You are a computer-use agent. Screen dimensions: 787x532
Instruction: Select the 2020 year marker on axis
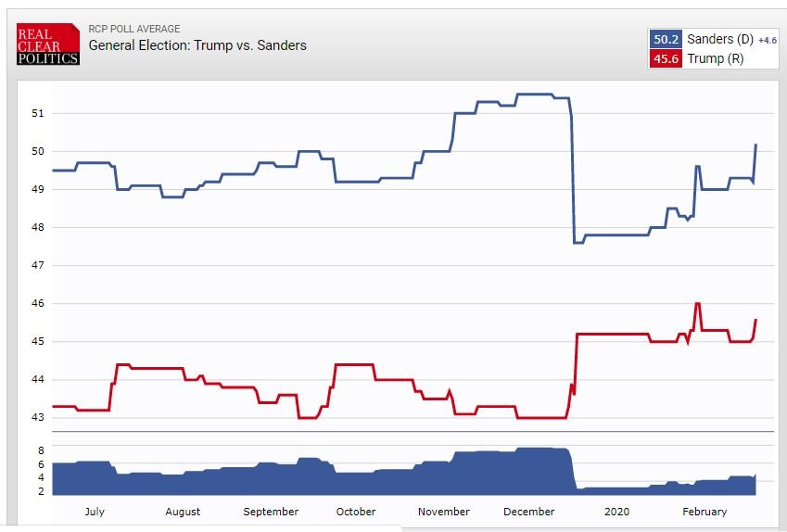tap(616, 512)
